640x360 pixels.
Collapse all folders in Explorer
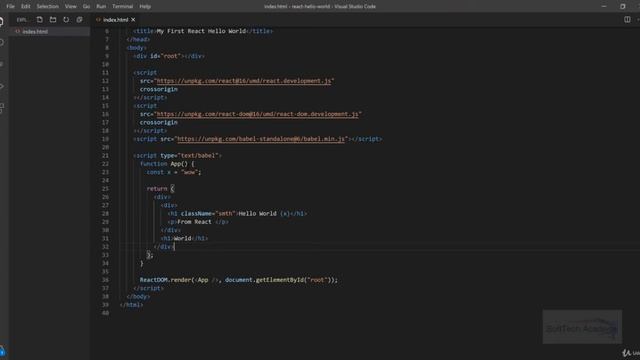[79, 20]
